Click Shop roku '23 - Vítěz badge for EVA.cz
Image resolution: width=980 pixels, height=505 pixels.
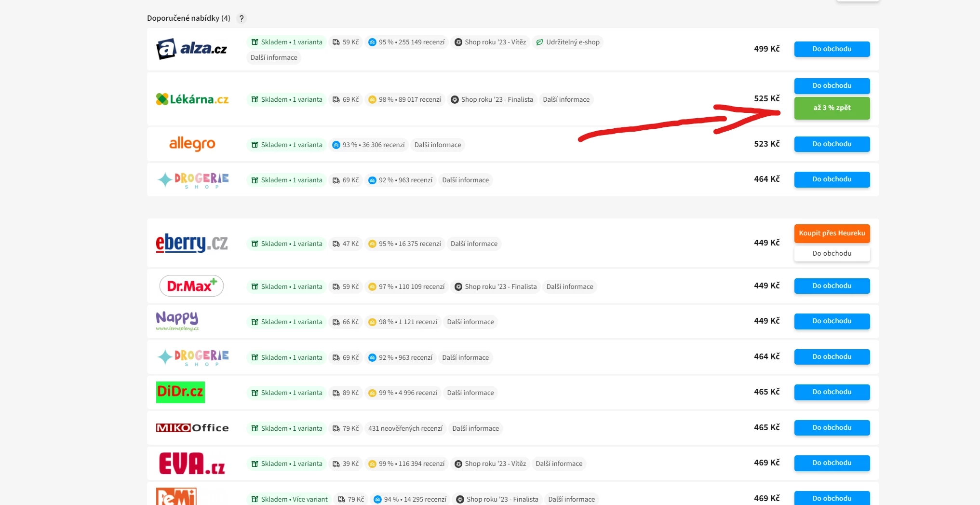click(490, 464)
